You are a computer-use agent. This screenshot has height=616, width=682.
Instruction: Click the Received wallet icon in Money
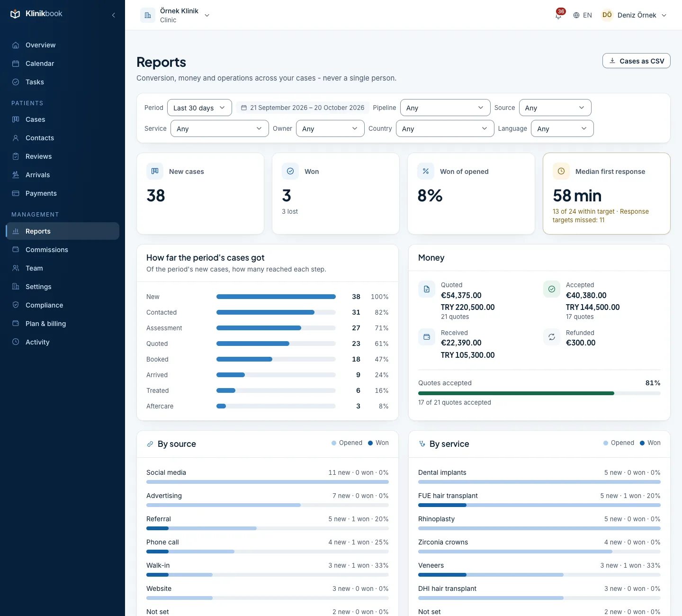427,337
